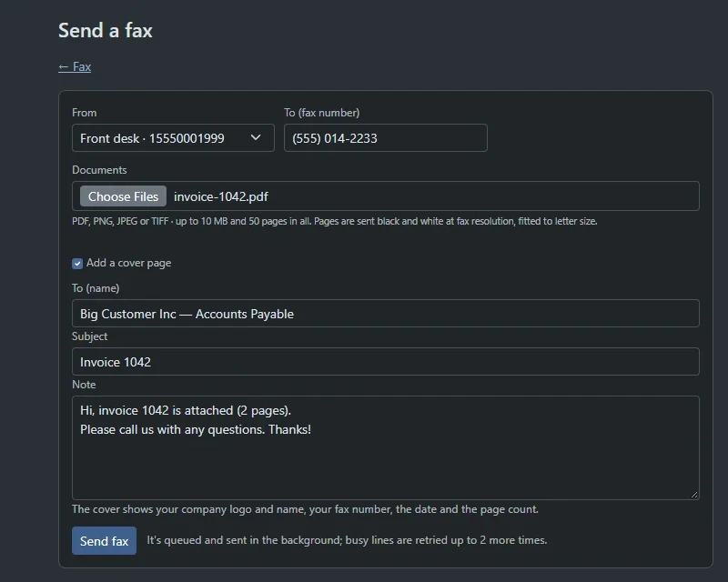This screenshot has height=582, width=728.
Task: Focus the To fax number field
Action: point(385,138)
